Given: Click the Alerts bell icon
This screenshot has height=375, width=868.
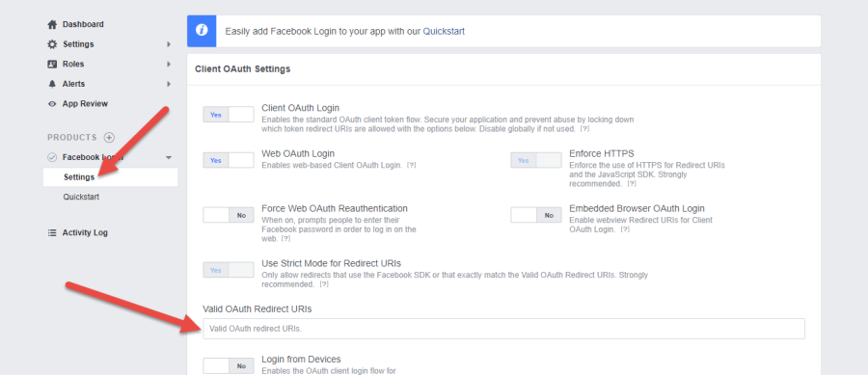Looking at the screenshot, I should (x=52, y=84).
